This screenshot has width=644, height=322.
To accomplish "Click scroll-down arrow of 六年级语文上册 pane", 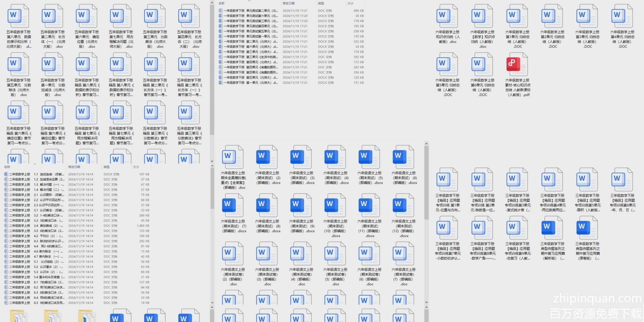I will click(426, 302).
